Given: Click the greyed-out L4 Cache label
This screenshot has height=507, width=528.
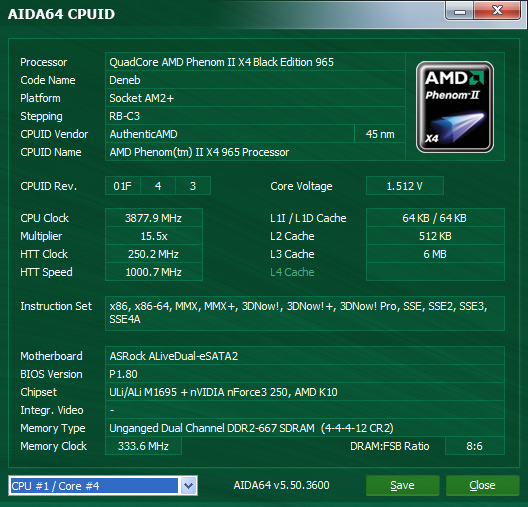Looking at the screenshot, I should [x=292, y=272].
